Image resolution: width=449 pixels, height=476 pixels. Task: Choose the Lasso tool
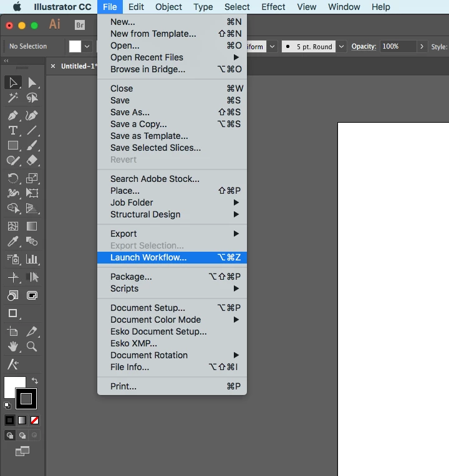(x=32, y=97)
